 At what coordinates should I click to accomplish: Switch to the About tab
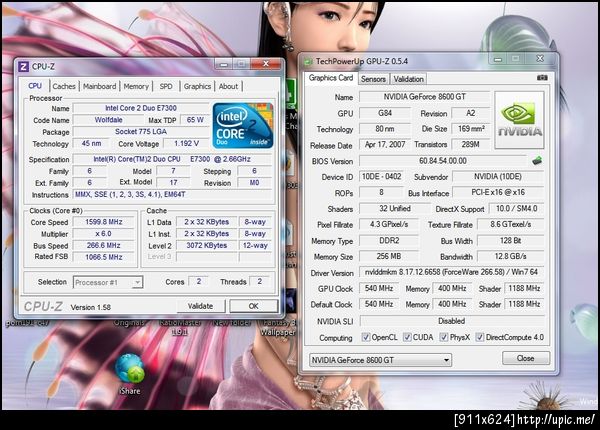click(x=228, y=86)
